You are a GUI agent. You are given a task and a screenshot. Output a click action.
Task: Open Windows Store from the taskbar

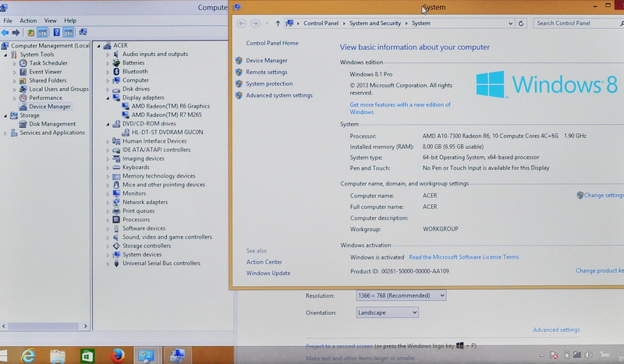pos(87,355)
